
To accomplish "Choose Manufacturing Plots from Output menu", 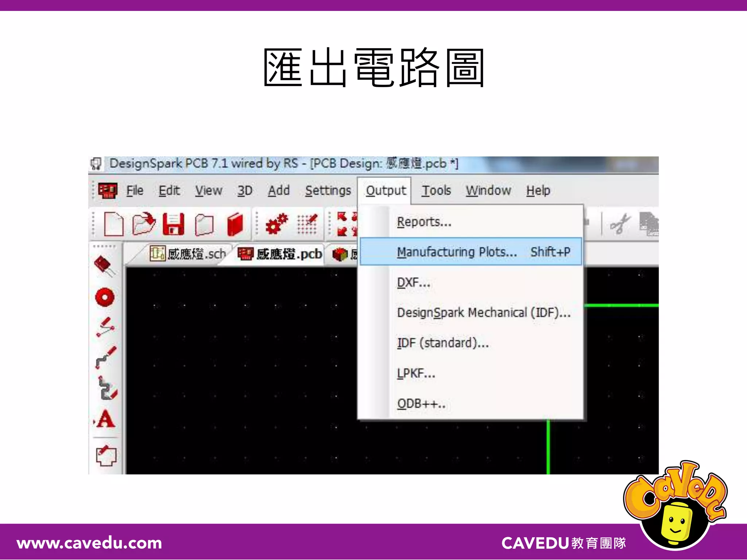I will pos(457,252).
